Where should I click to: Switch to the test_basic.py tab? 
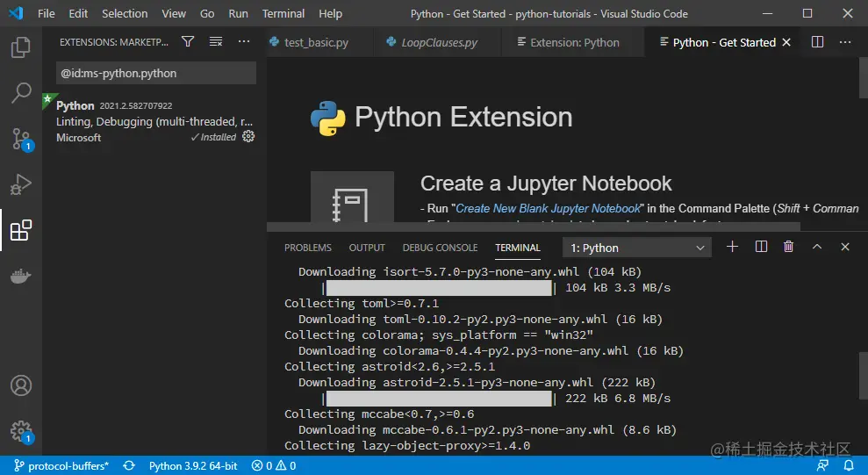click(319, 42)
